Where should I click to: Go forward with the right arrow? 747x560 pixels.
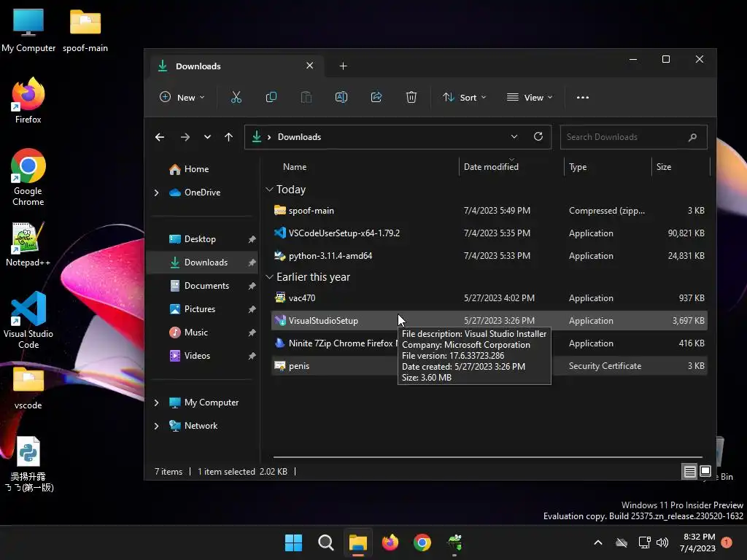tap(185, 137)
